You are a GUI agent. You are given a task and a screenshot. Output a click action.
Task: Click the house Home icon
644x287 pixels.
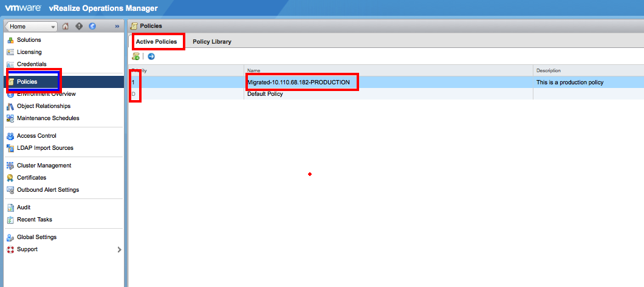click(x=65, y=26)
